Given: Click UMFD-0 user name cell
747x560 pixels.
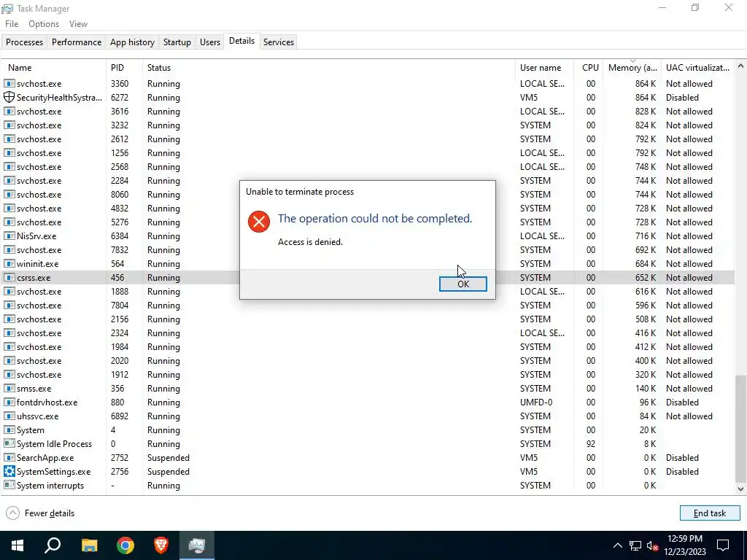Looking at the screenshot, I should (x=536, y=402).
